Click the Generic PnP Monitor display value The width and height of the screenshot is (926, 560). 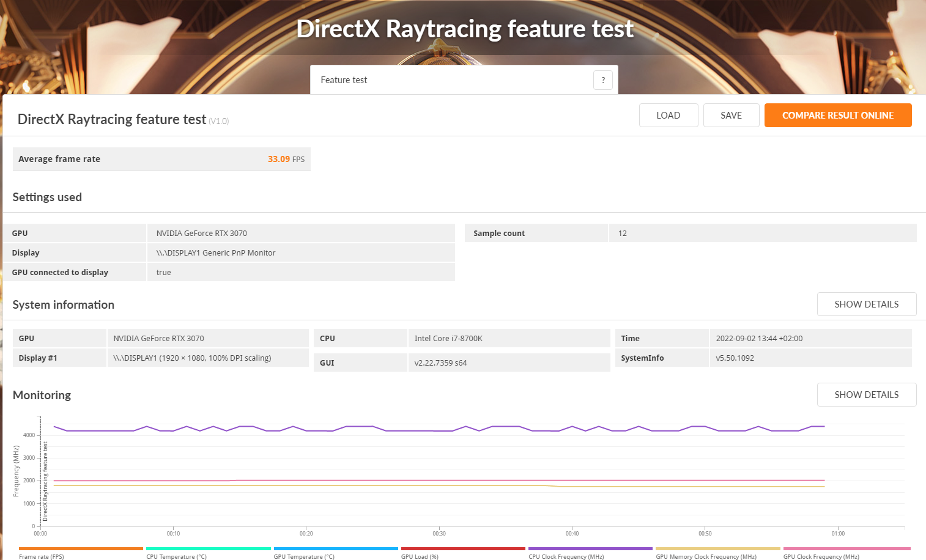216,252
